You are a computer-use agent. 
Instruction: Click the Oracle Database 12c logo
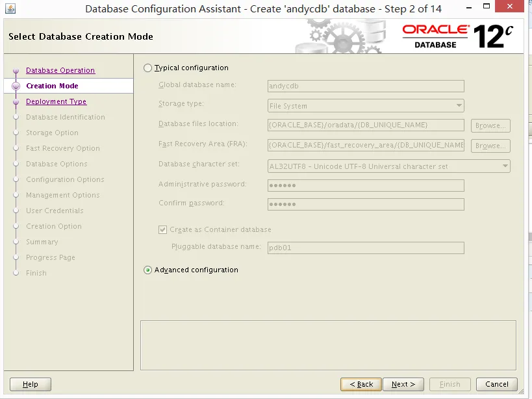458,36
